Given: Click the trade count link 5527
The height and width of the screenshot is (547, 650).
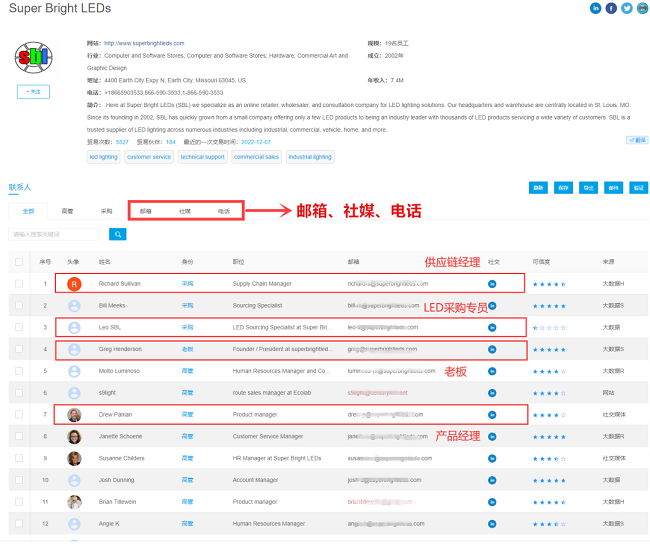Looking at the screenshot, I should tap(122, 142).
